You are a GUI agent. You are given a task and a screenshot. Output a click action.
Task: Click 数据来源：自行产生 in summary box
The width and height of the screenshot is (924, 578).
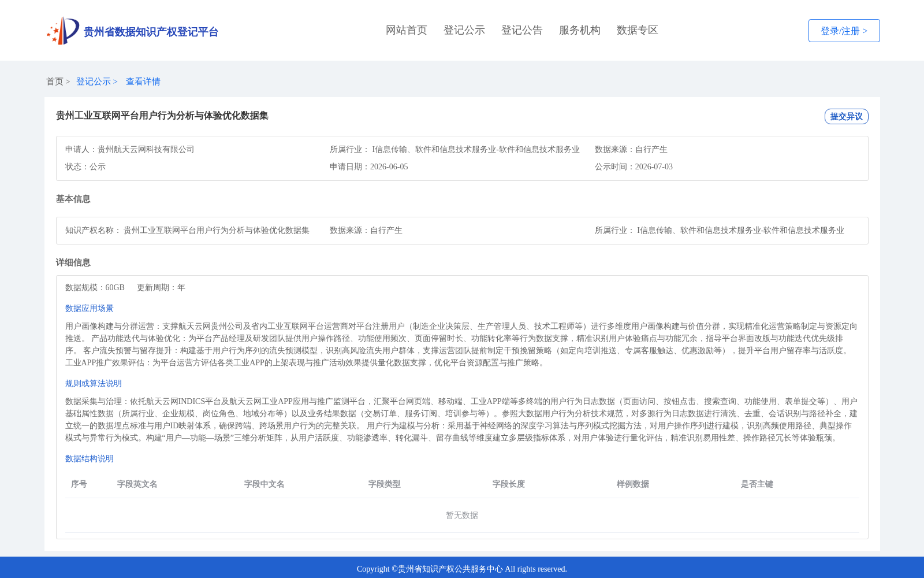[x=631, y=149]
